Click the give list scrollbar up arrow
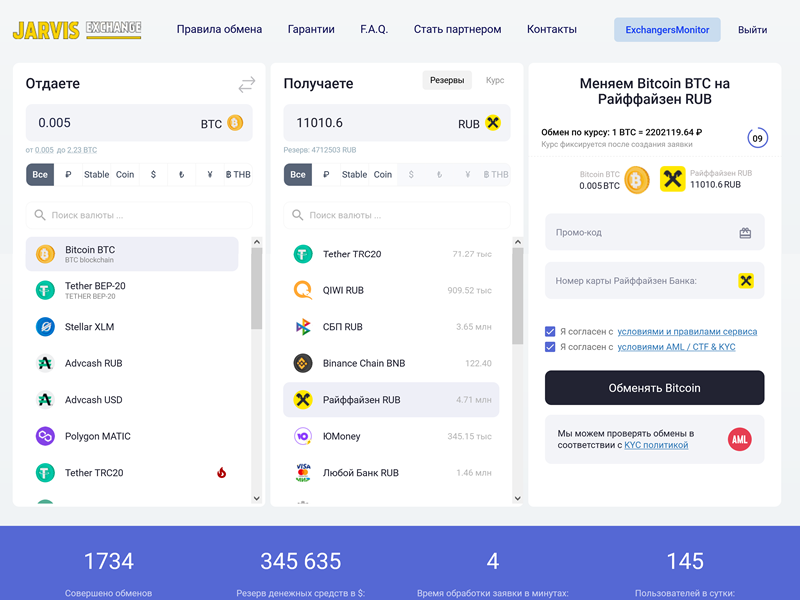Viewport: 800px width, 600px height. (x=257, y=242)
